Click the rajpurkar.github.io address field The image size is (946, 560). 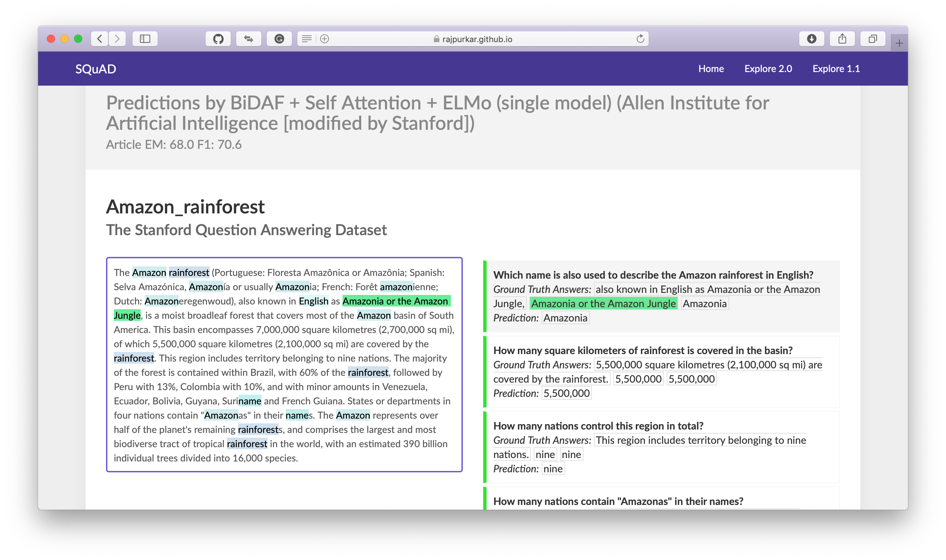tap(477, 39)
